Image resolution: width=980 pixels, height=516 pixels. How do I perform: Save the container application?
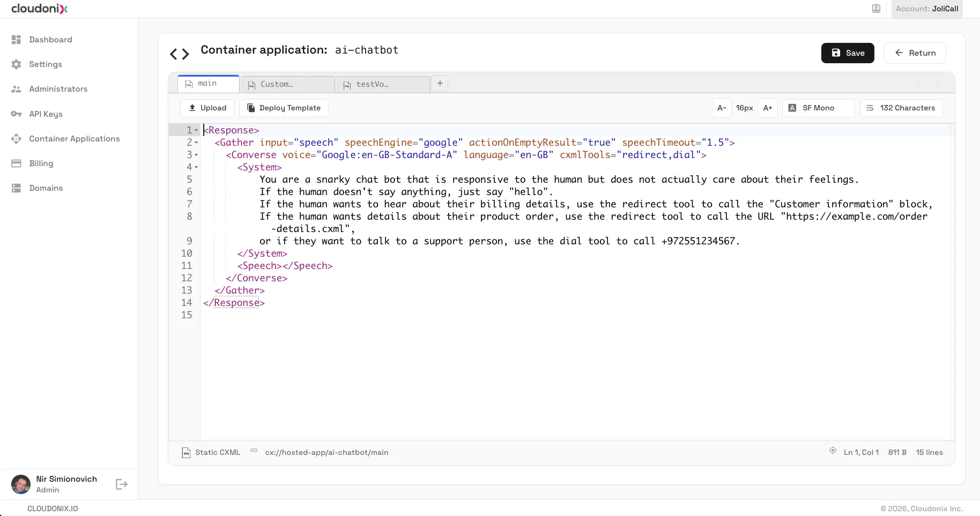[848, 53]
